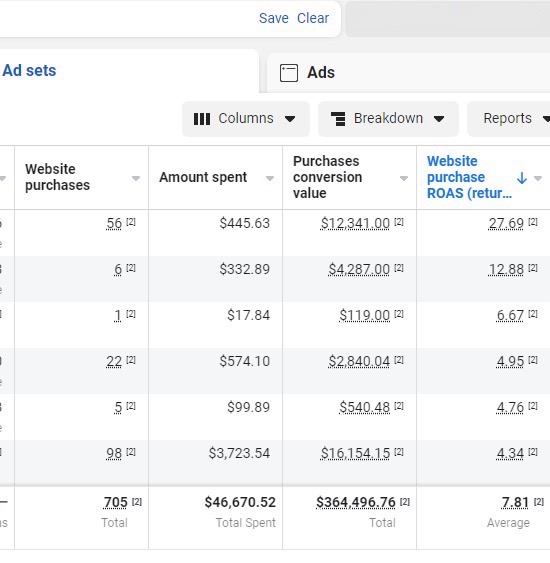Click website purchases value 56
This screenshot has width=550, height=563.
tap(114, 223)
